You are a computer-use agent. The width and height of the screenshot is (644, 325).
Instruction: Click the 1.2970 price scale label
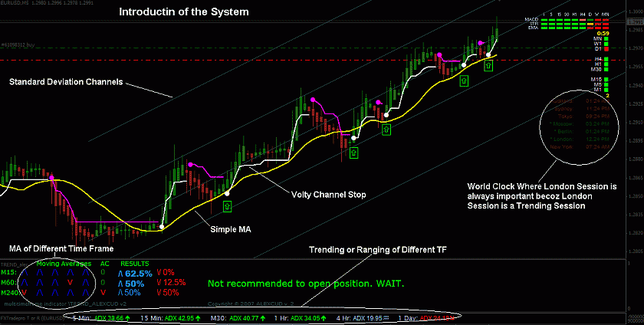(635, 48)
